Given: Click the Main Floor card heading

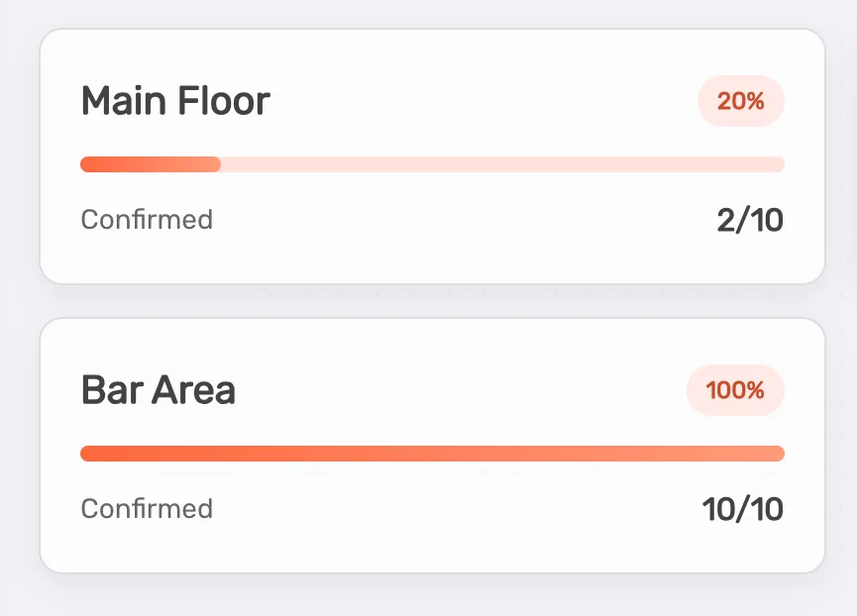Looking at the screenshot, I should tap(175, 101).
